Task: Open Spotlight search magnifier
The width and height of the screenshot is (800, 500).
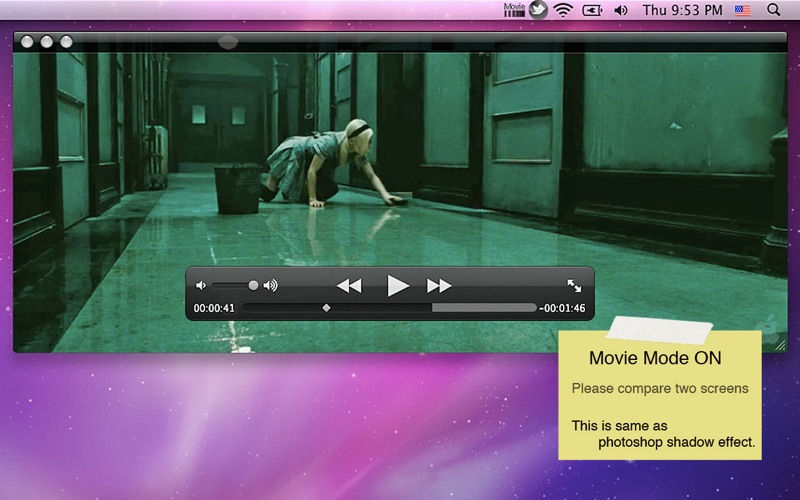Action: pyautogui.click(x=773, y=10)
